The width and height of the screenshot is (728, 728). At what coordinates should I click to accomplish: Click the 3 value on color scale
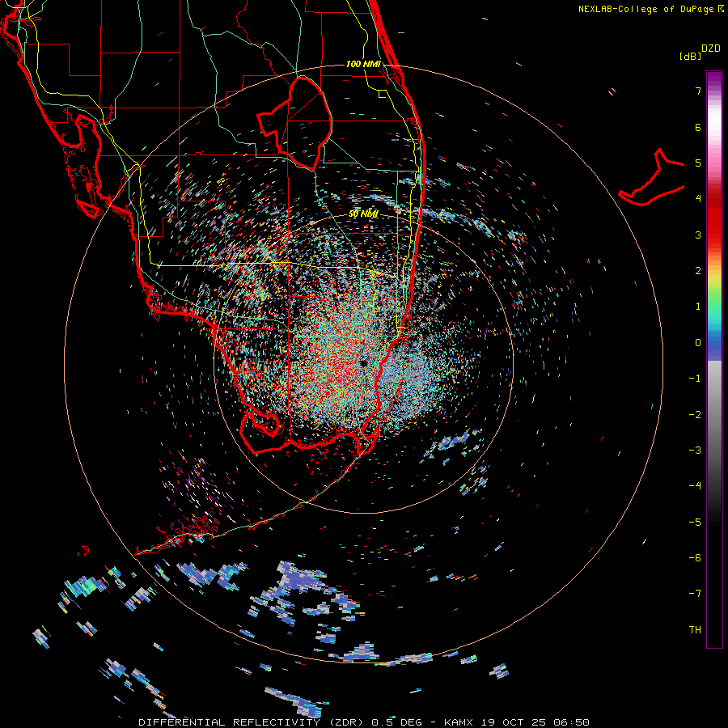[698, 235]
